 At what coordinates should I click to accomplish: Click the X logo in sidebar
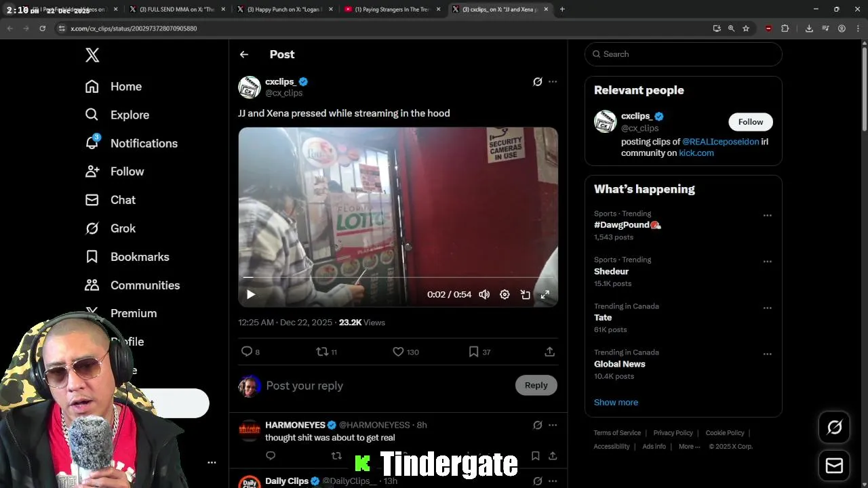(92, 55)
